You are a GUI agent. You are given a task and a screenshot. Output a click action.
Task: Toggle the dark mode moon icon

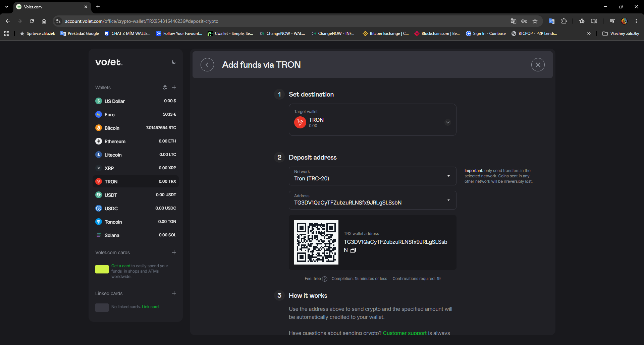click(173, 62)
